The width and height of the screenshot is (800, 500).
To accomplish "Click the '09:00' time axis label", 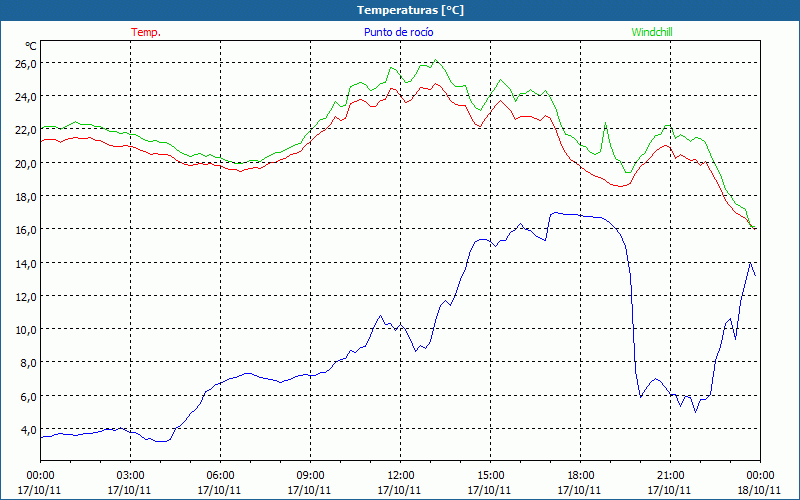I will click(310, 476).
